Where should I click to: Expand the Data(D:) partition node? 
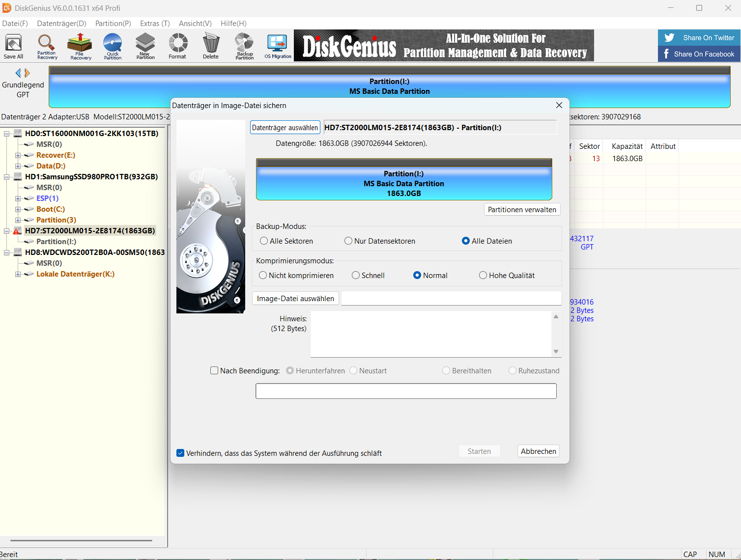(18, 166)
